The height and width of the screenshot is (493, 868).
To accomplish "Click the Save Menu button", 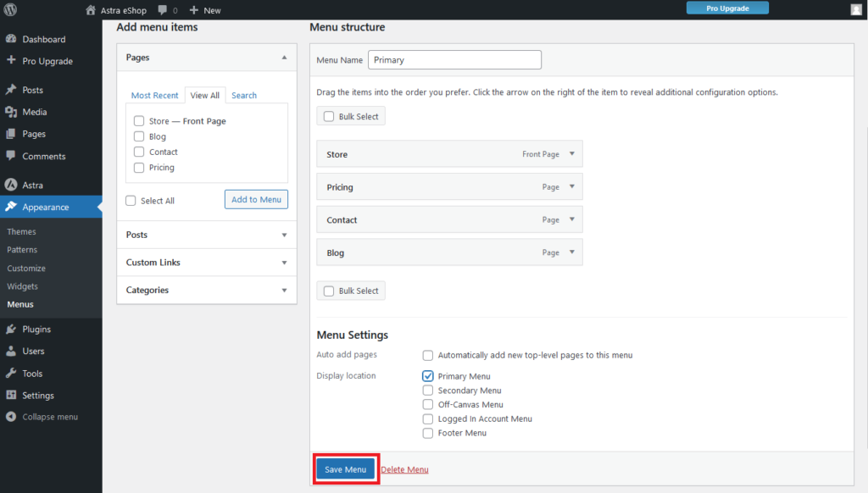I will (345, 469).
